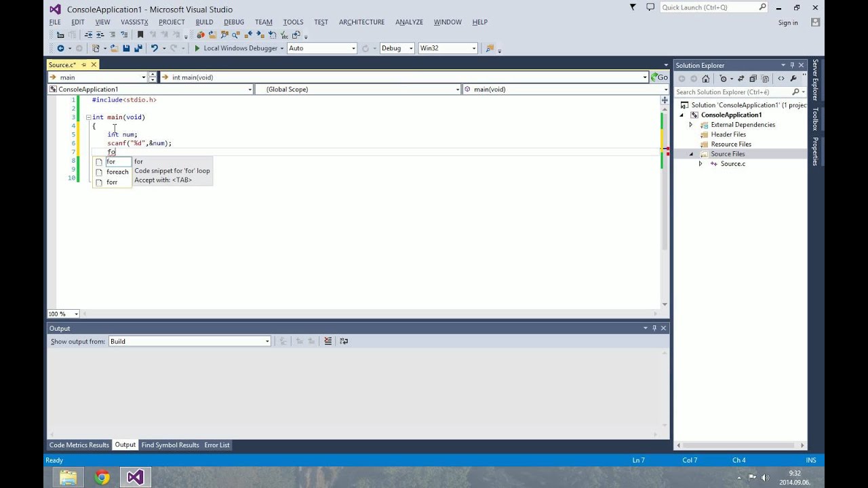
Task: Toggle Show All Files in Solution Explorer
Action: [x=766, y=79]
